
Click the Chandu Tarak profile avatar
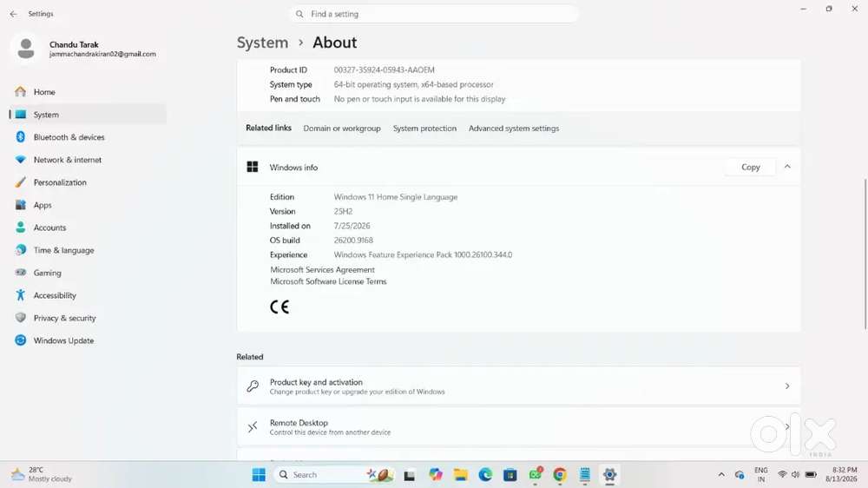click(x=25, y=49)
